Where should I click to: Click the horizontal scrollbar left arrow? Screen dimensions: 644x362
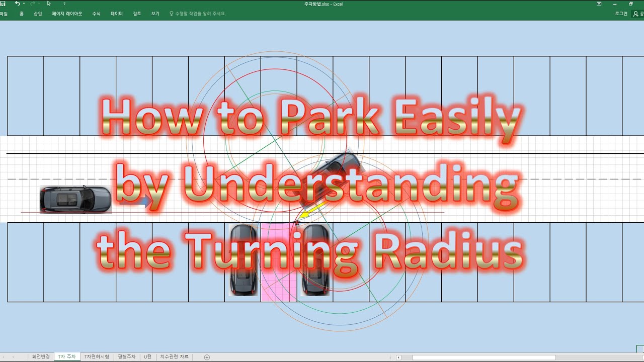point(398,357)
